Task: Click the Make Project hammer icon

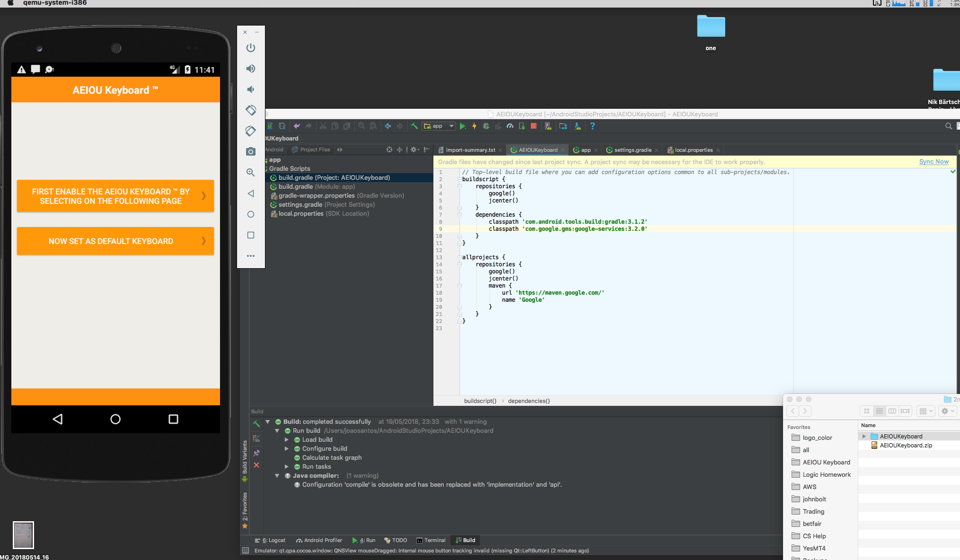Action: click(414, 126)
